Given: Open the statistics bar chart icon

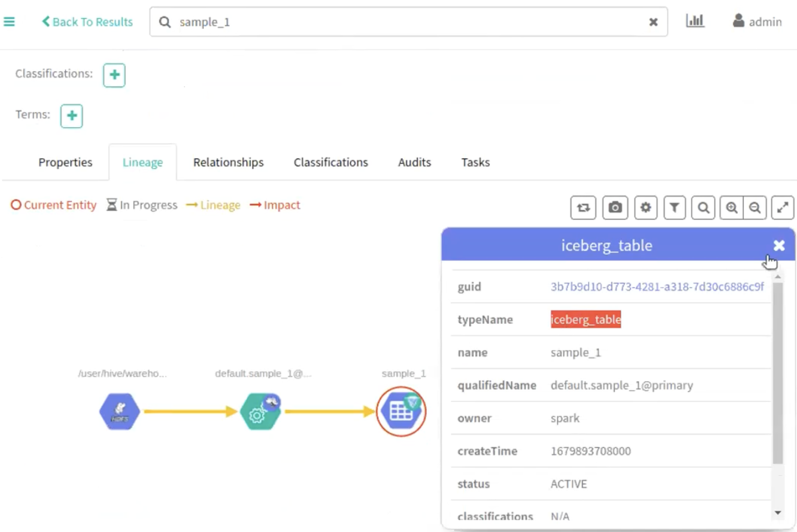Looking at the screenshot, I should (695, 21).
